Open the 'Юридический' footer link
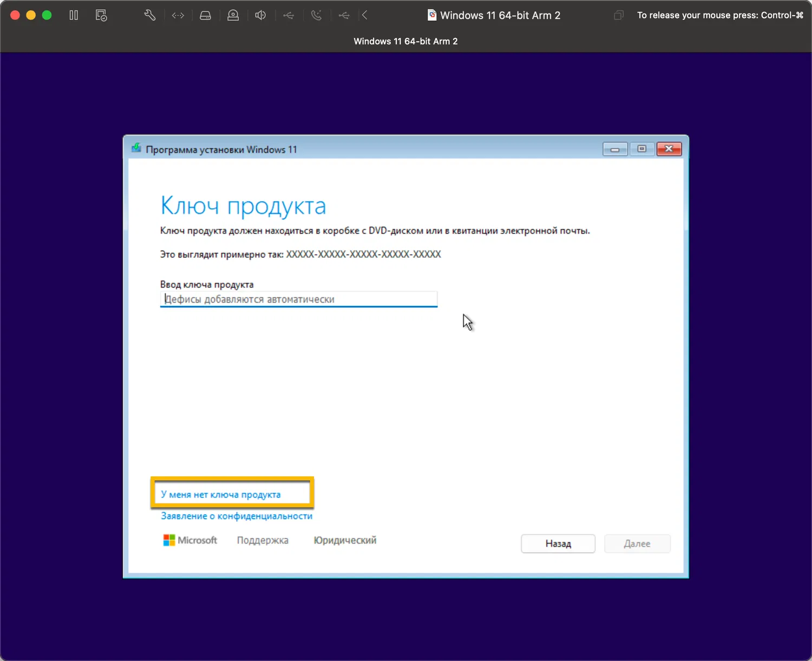This screenshot has height=661, width=812. coord(345,540)
